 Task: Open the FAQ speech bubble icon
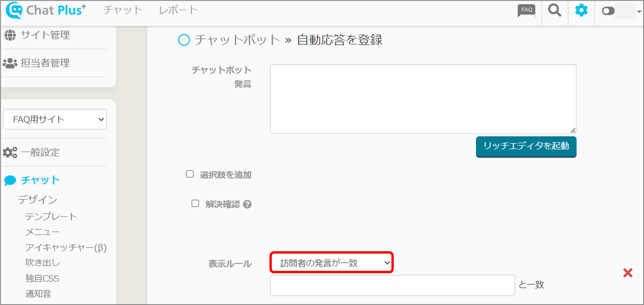tap(526, 11)
